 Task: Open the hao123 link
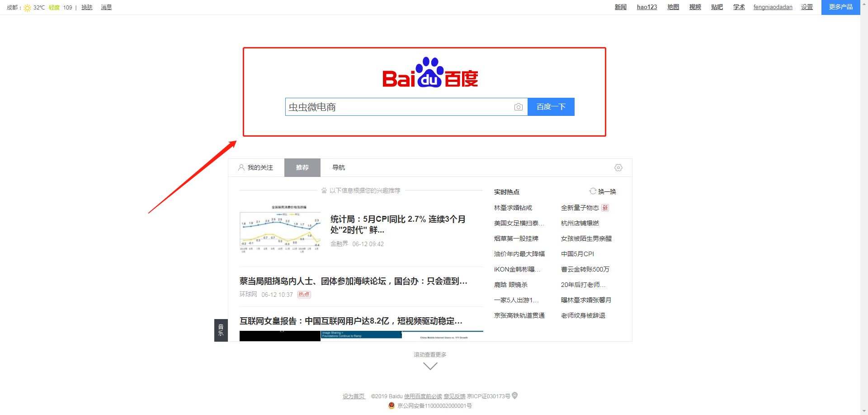point(647,7)
